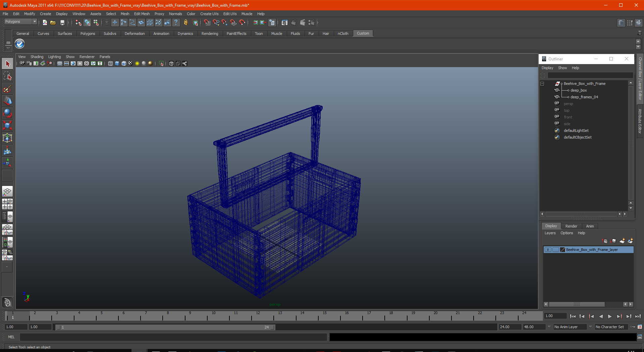This screenshot has height=352, width=644.
Task: Start an IPR render from the status line
Action: pos(303,22)
